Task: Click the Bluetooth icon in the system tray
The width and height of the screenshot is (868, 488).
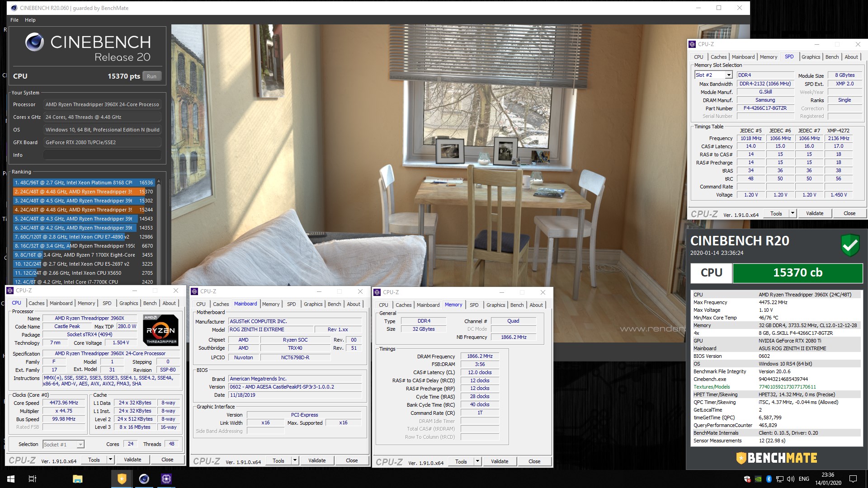Action: point(769,479)
